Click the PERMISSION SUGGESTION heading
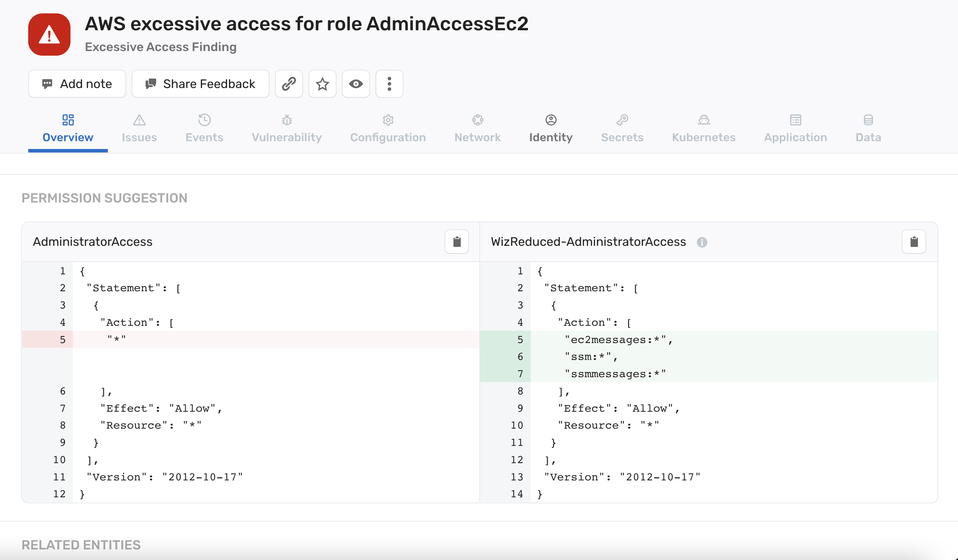 click(104, 198)
